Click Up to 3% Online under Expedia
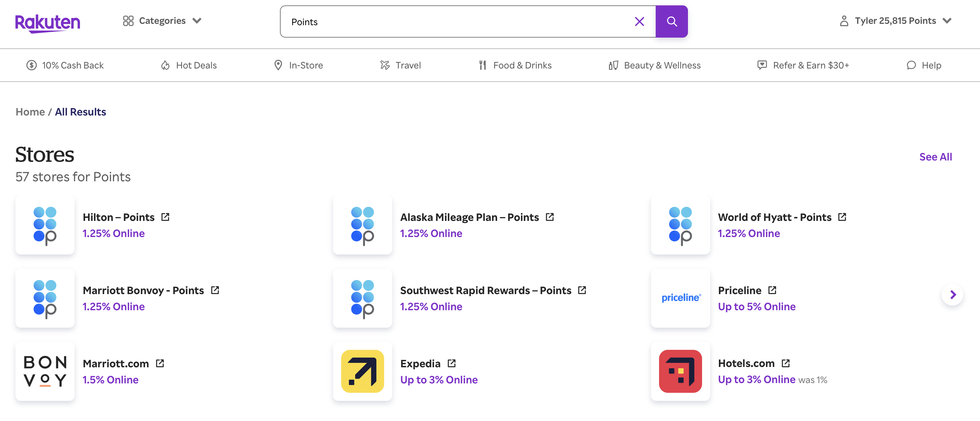Image resolution: width=980 pixels, height=421 pixels. click(x=439, y=380)
